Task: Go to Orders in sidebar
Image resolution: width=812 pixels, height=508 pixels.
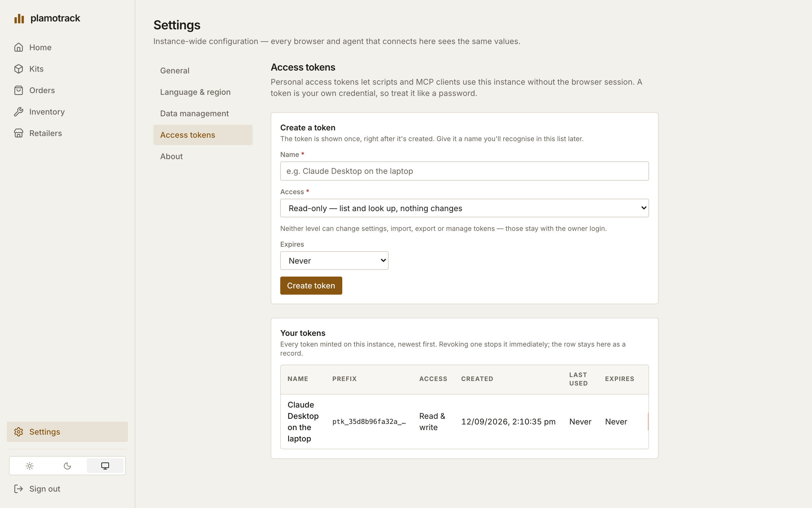Action: tap(67, 90)
